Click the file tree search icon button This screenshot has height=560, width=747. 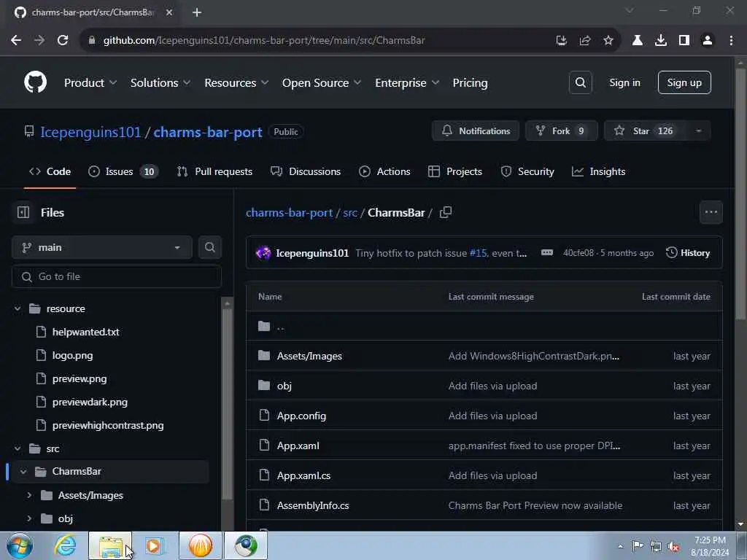click(x=209, y=247)
